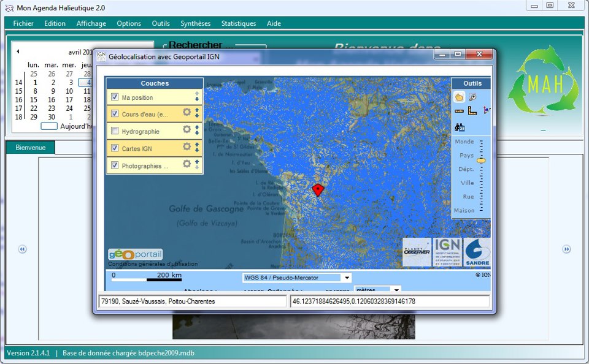This screenshot has width=589, height=364.
Task: Click the Planet Observer logo
Action: [x=417, y=252]
